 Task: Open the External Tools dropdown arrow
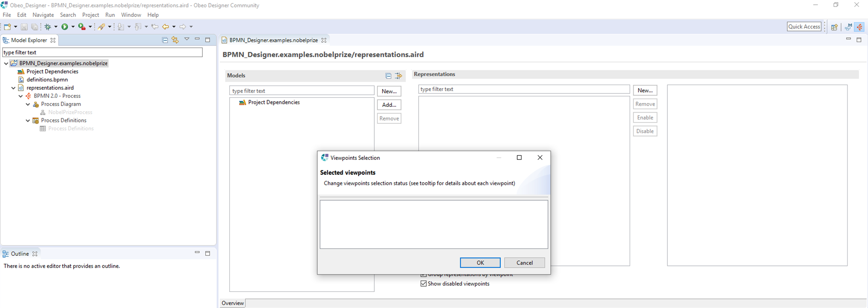point(90,27)
